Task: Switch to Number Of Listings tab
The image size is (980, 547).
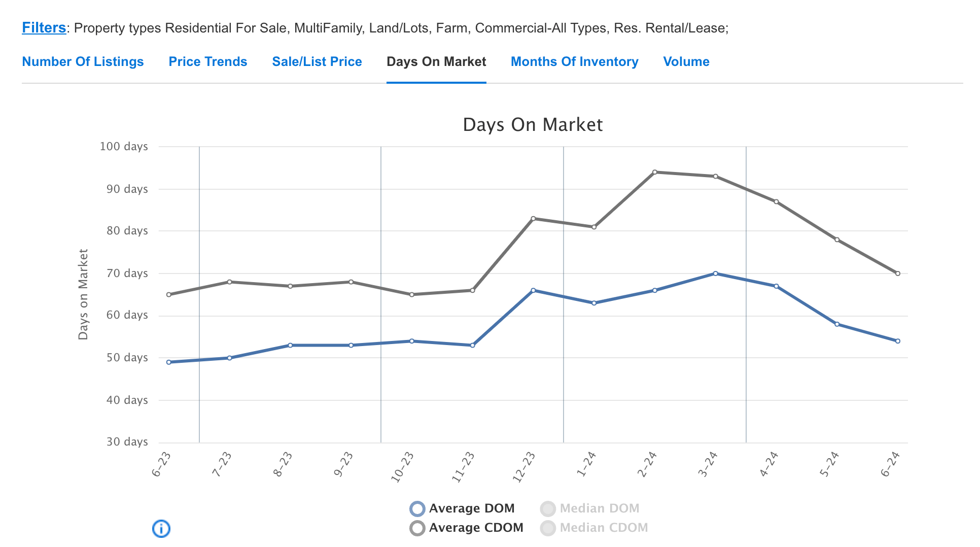Action: (83, 61)
